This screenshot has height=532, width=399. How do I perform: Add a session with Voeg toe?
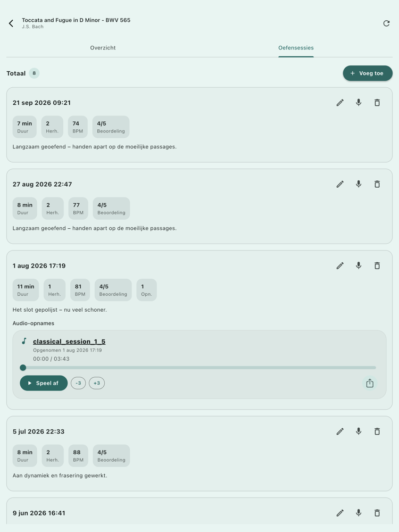tap(368, 73)
